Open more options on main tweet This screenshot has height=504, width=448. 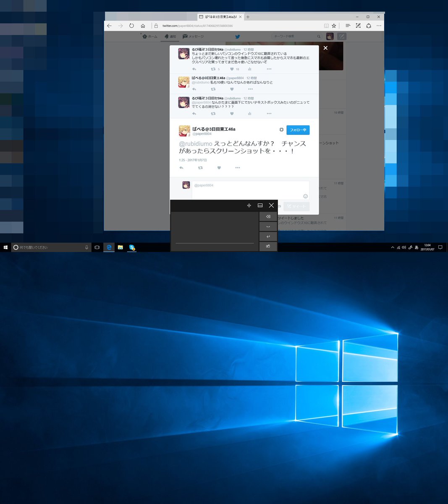click(x=238, y=168)
